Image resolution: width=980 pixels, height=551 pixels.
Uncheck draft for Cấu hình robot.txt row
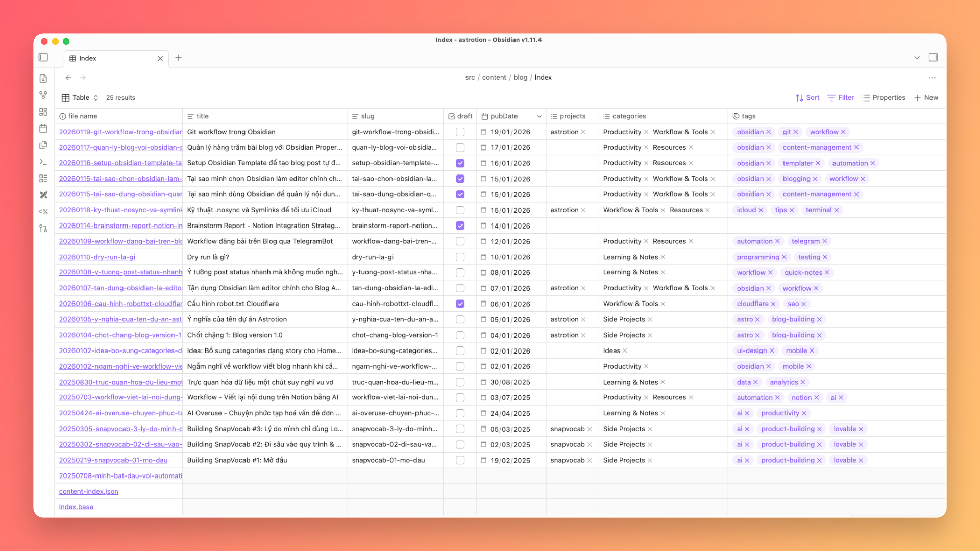tap(460, 304)
